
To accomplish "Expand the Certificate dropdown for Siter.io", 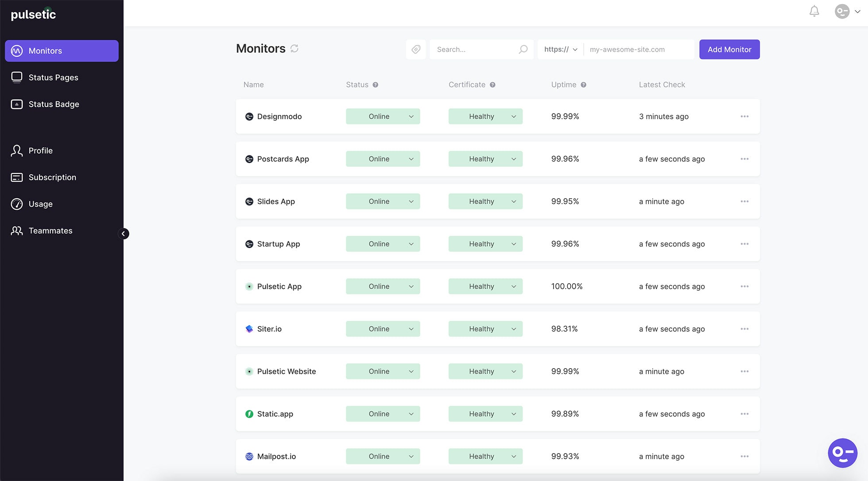I will 513,329.
